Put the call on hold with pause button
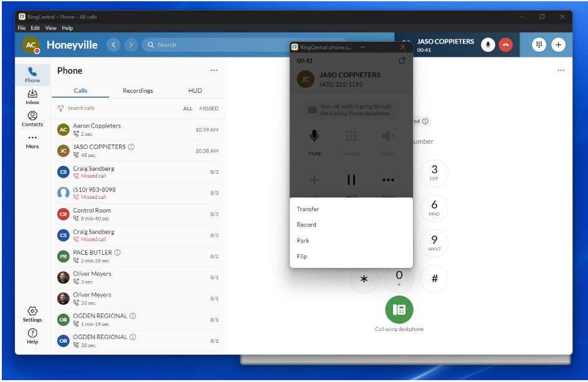 point(351,179)
